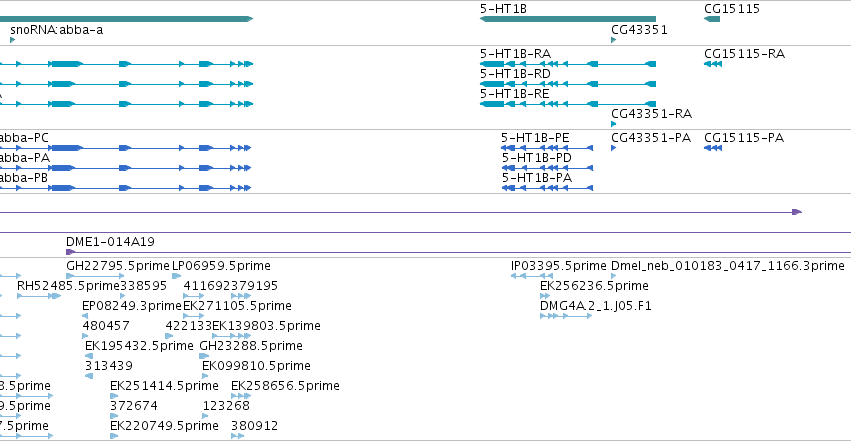Select the Dmel_neb_010183_0417_1166.3prime feature
The image size is (851, 441).
(x=614, y=276)
